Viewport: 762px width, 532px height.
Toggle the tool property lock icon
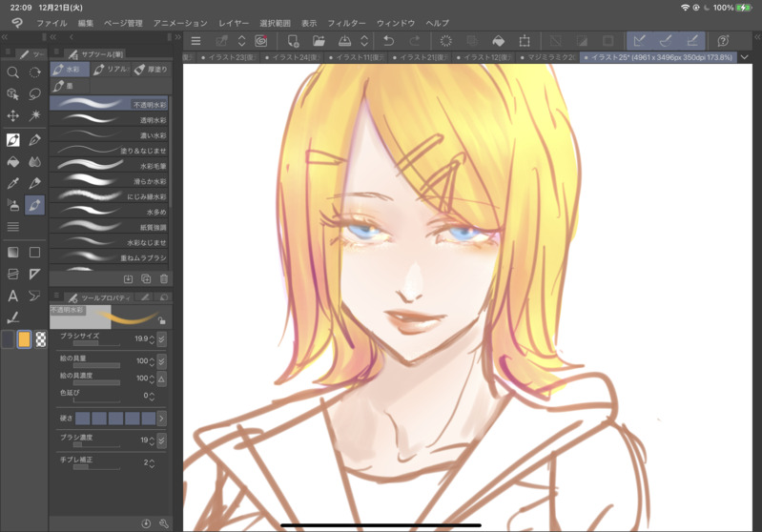point(162,320)
